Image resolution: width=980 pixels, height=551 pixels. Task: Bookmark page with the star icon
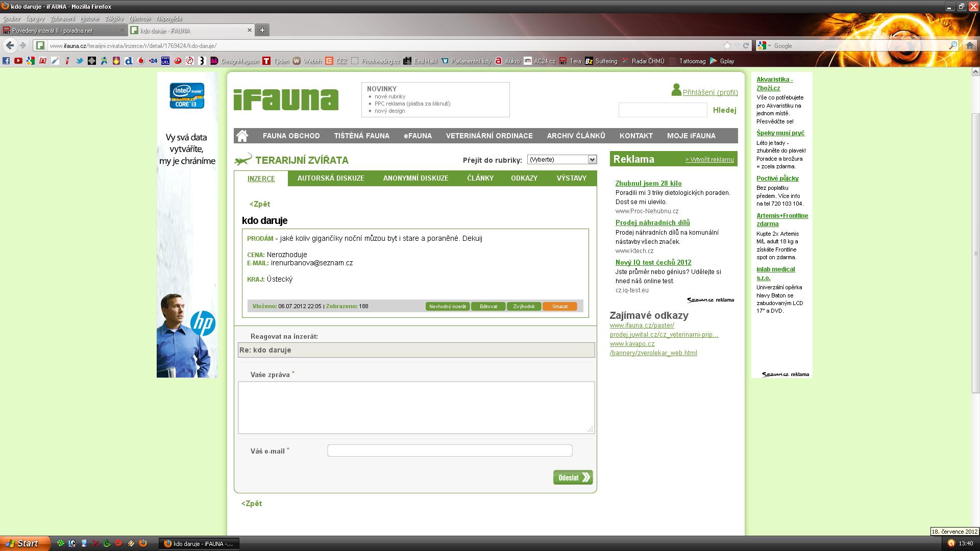point(727,45)
